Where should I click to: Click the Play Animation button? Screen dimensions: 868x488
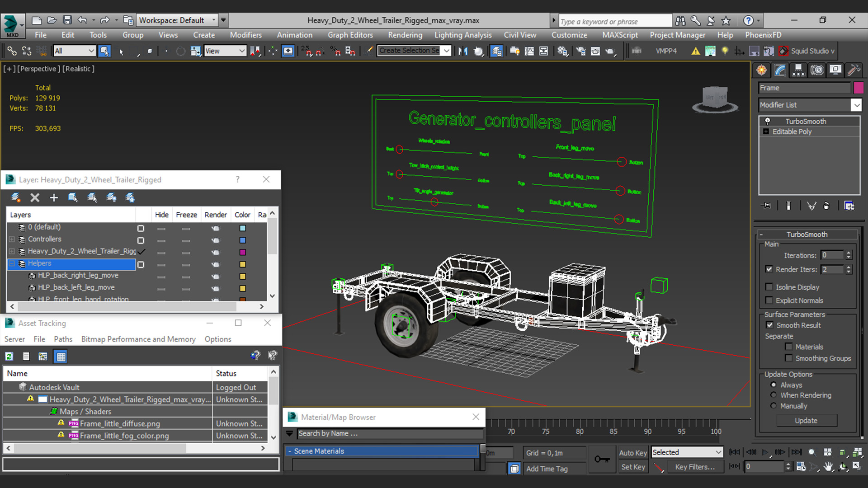pos(765,452)
